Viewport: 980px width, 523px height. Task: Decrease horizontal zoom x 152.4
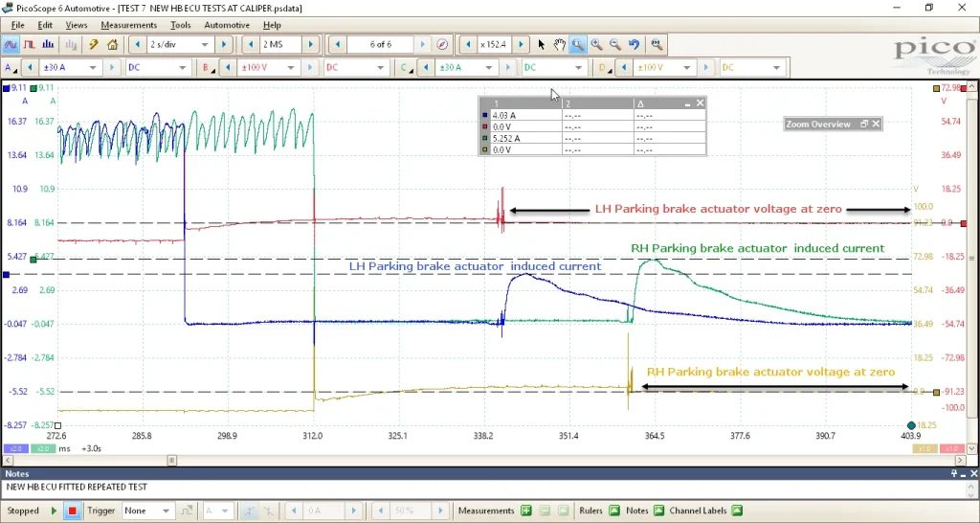(x=468, y=44)
